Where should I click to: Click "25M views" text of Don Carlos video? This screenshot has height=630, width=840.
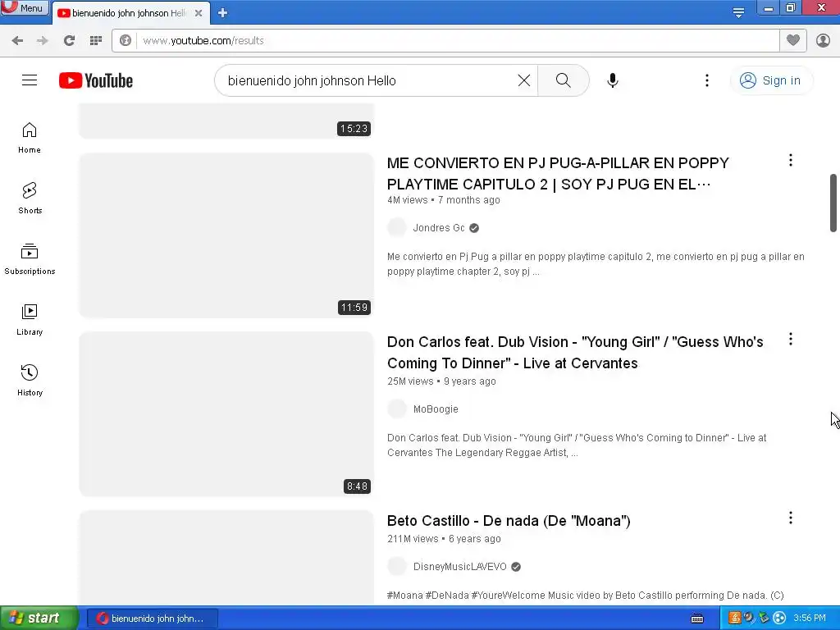(x=410, y=381)
